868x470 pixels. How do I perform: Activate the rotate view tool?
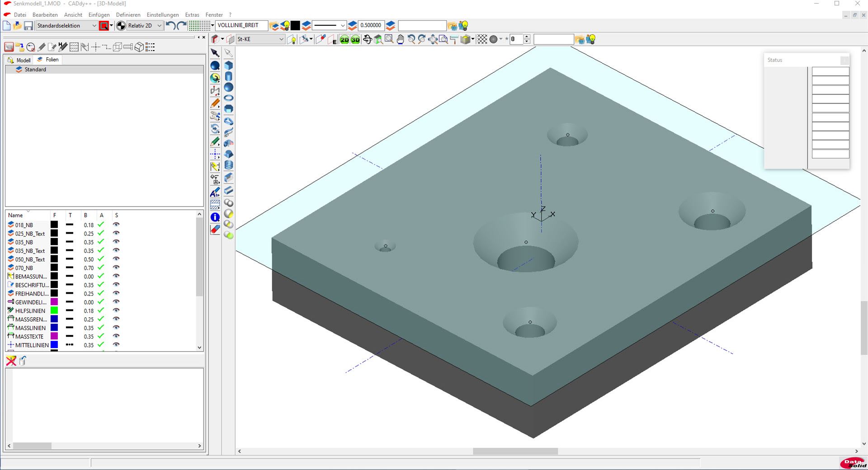point(368,40)
